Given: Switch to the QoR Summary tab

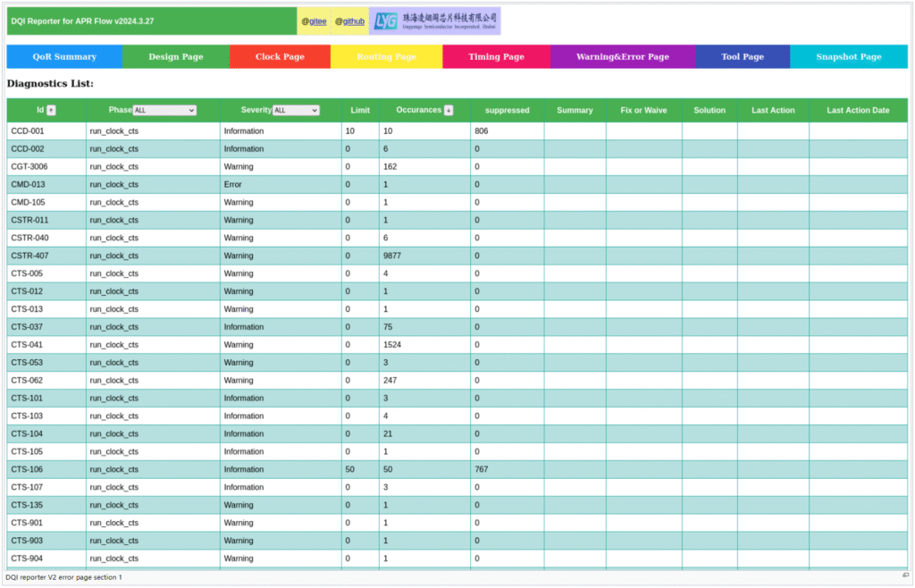Looking at the screenshot, I should [x=64, y=56].
